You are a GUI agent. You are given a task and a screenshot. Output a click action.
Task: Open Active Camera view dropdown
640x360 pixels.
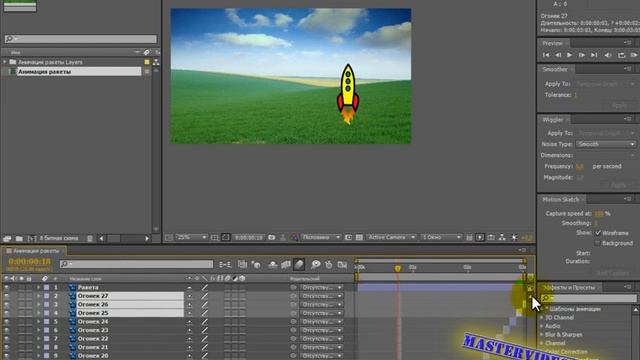point(391,237)
